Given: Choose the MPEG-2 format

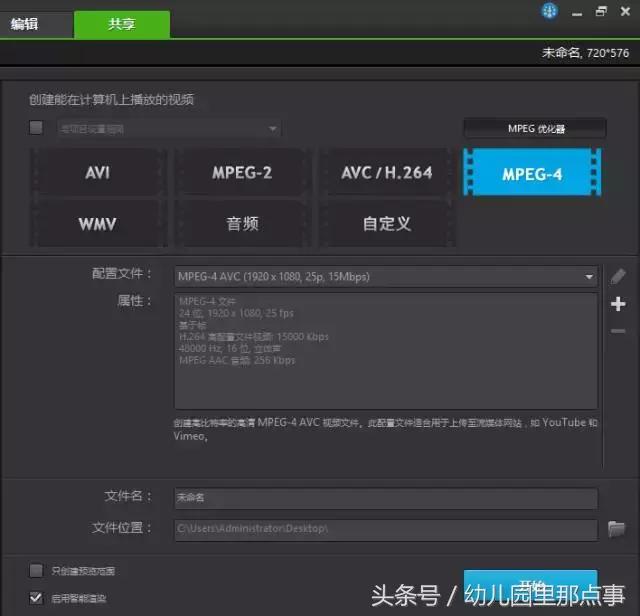Looking at the screenshot, I should [242, 172].
